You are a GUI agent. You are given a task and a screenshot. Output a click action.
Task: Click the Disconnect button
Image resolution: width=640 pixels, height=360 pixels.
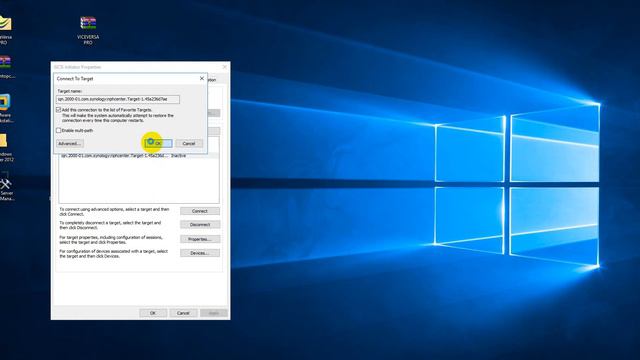point(200,225)
